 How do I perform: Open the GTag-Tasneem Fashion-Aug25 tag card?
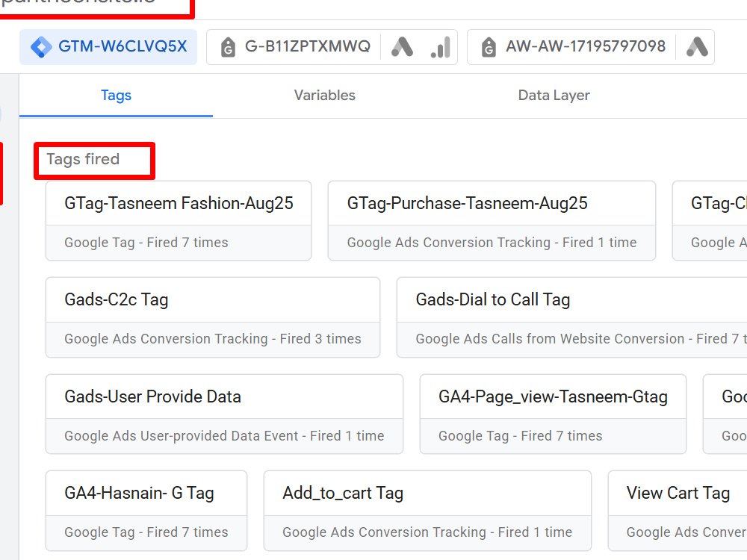pos(179,221)
